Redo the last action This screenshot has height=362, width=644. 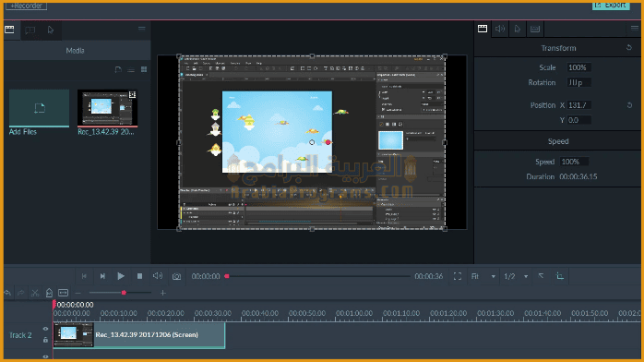click(21, 293)
